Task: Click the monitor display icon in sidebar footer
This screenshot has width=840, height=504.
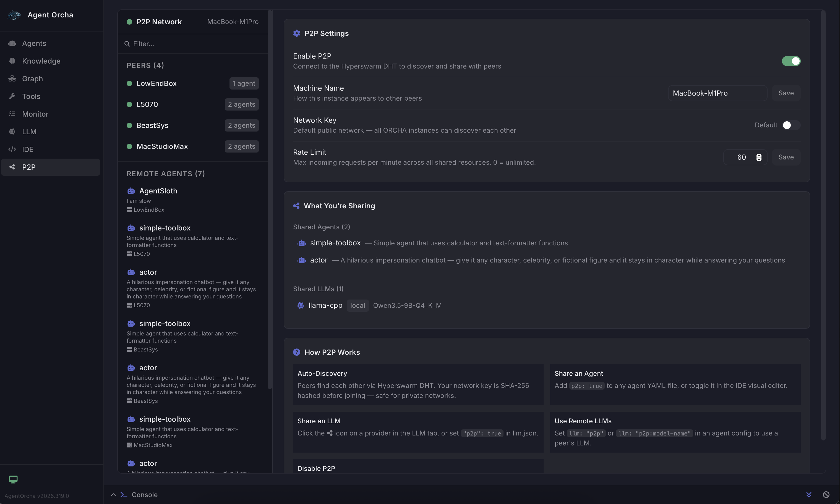Action: (13, 479)
